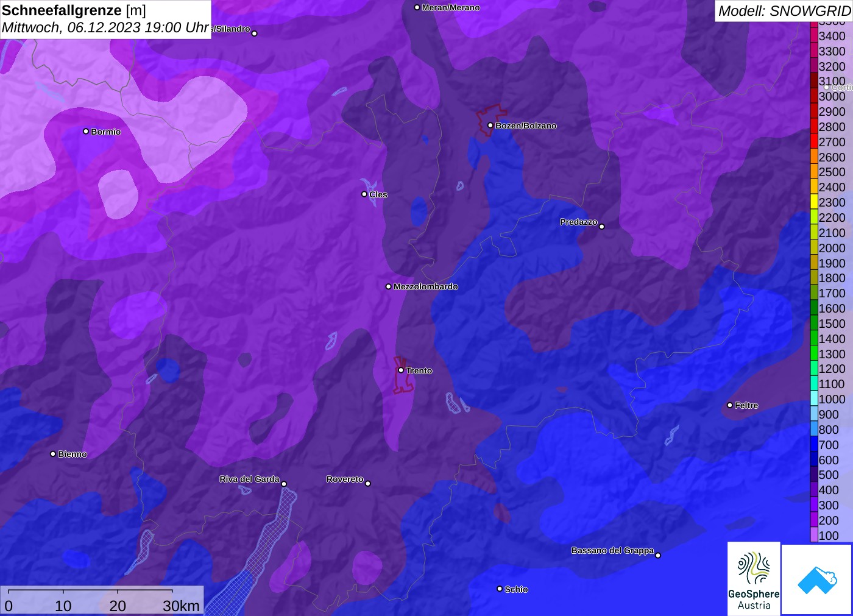The width and height of the screenshot is (853, 616).
Task: Select the Bozen/Bolzano city marker dot
Action: (490, 126)
